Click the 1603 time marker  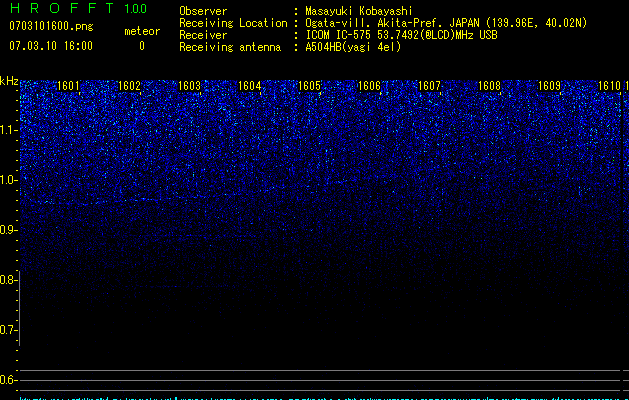click(x=189, y=86)
